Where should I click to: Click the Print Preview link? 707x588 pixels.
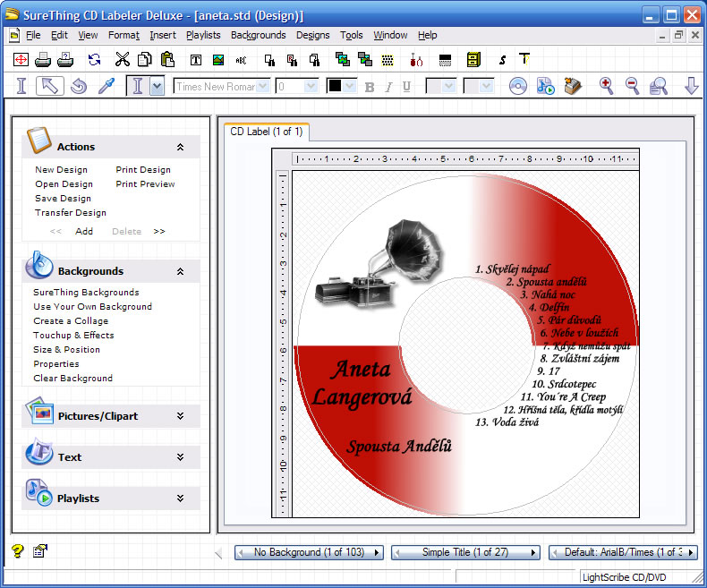pyautogui.click(x=145, y=184)
